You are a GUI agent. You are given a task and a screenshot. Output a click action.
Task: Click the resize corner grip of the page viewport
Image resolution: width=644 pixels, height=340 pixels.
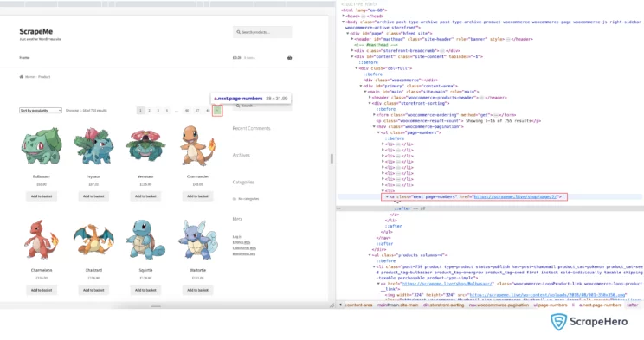pyautogui.click(x=332, y=305)
